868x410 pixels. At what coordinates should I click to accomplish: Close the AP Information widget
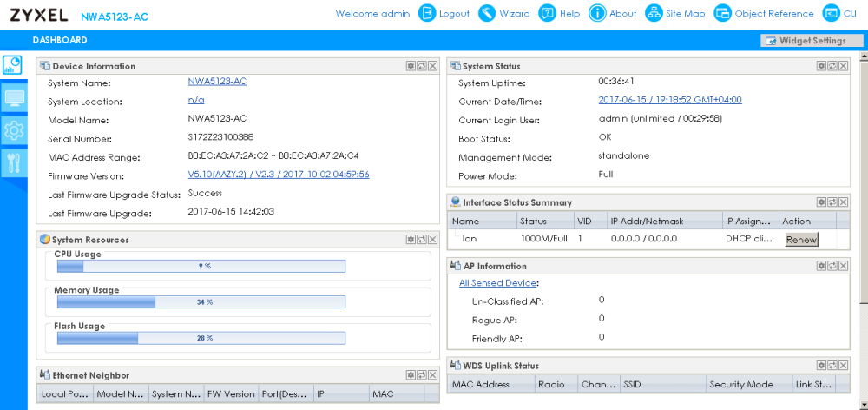(844, 266)
